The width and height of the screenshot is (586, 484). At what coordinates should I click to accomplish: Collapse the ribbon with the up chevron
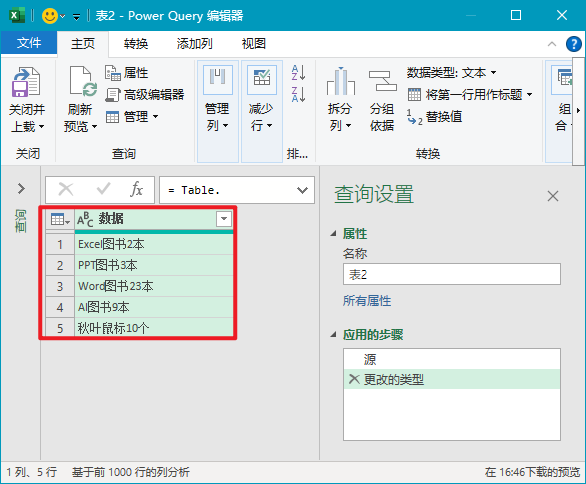pyautogui.click(x=552, y=44)
